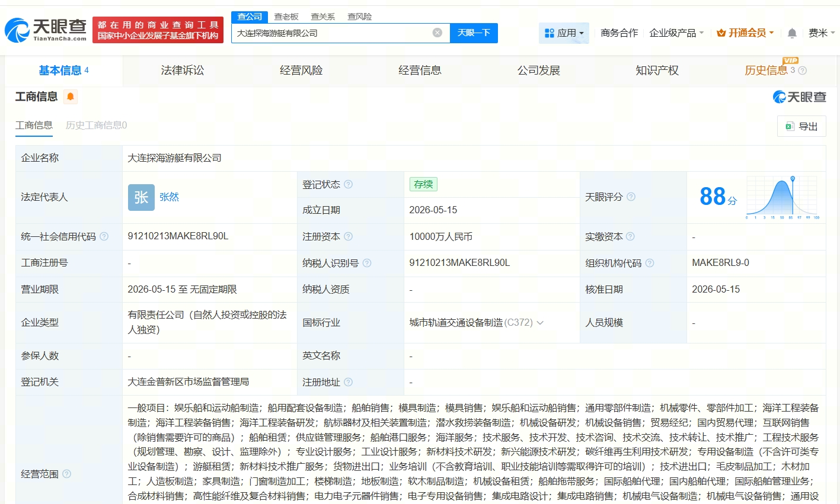Open the 开通会员 dropdown
This screenshot has height=504, width=840.
[x=745, y=33]
